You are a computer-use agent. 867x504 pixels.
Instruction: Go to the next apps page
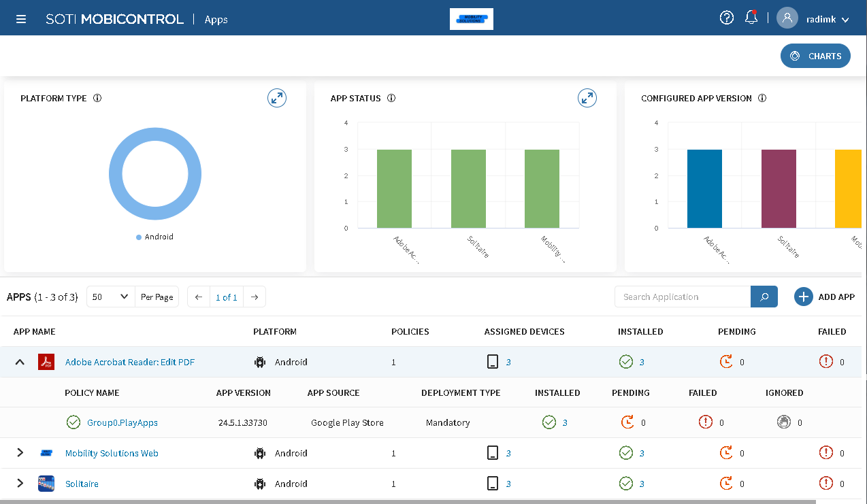point(255,297)
